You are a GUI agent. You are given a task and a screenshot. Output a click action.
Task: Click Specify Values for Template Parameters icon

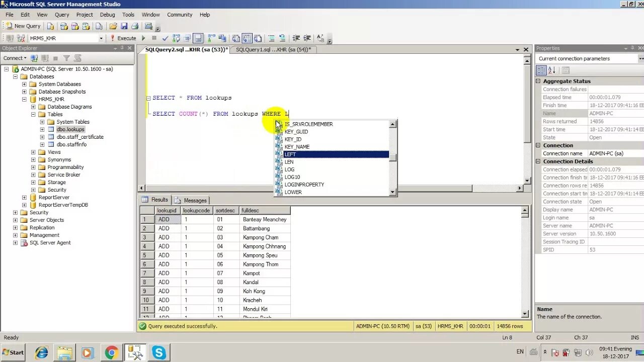(320, 38)
